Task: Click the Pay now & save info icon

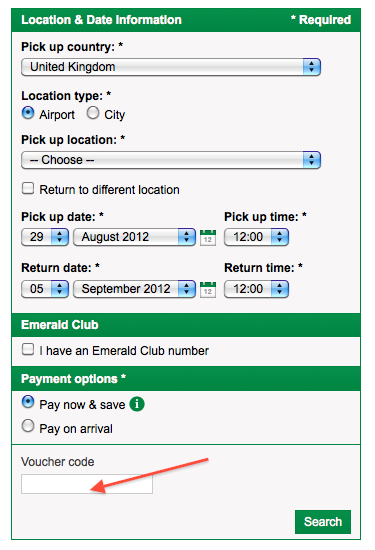Action: [x=137, y=404]
